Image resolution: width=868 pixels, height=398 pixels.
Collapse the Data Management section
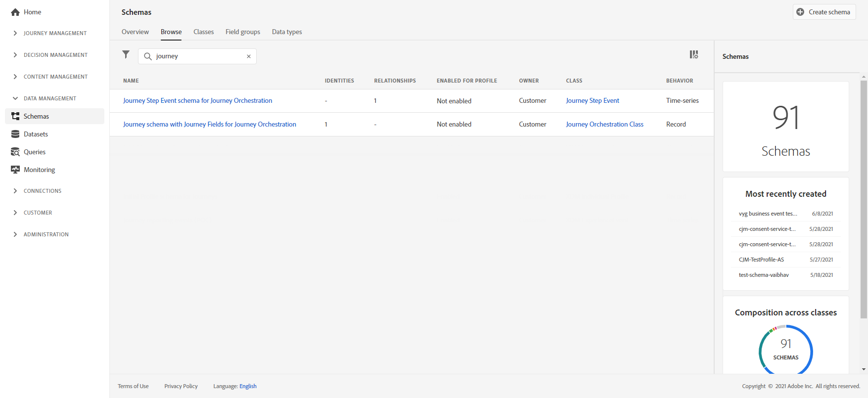coord(15,98)
